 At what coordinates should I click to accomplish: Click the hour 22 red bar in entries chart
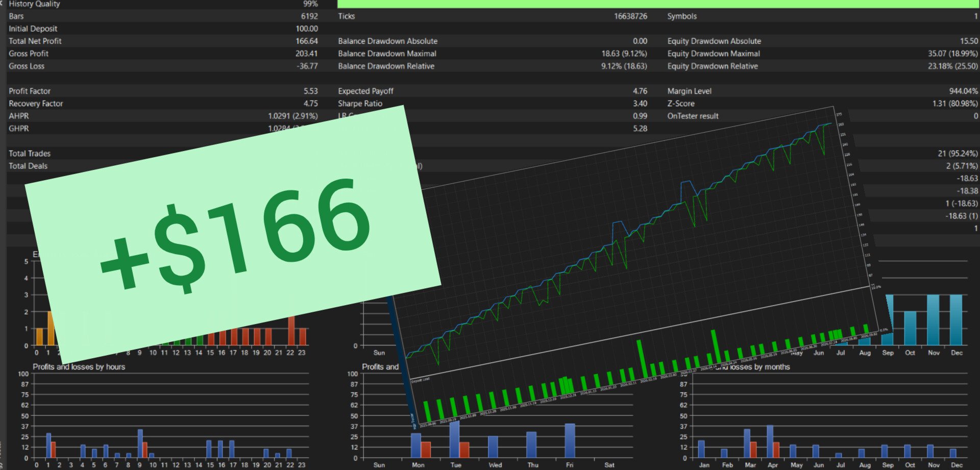291,331
